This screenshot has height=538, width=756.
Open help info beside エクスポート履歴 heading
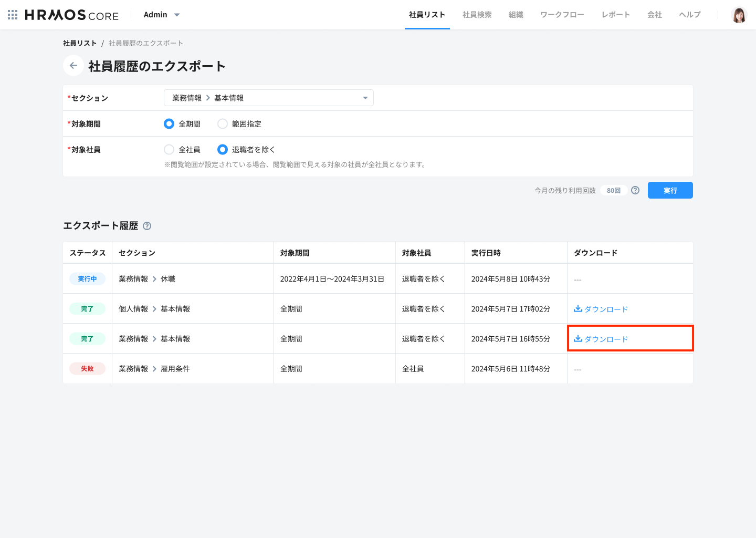(x=147, y=225)
